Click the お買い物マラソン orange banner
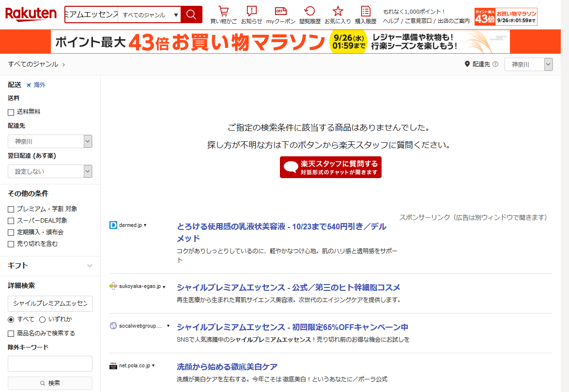 click(x=280, y=42)
